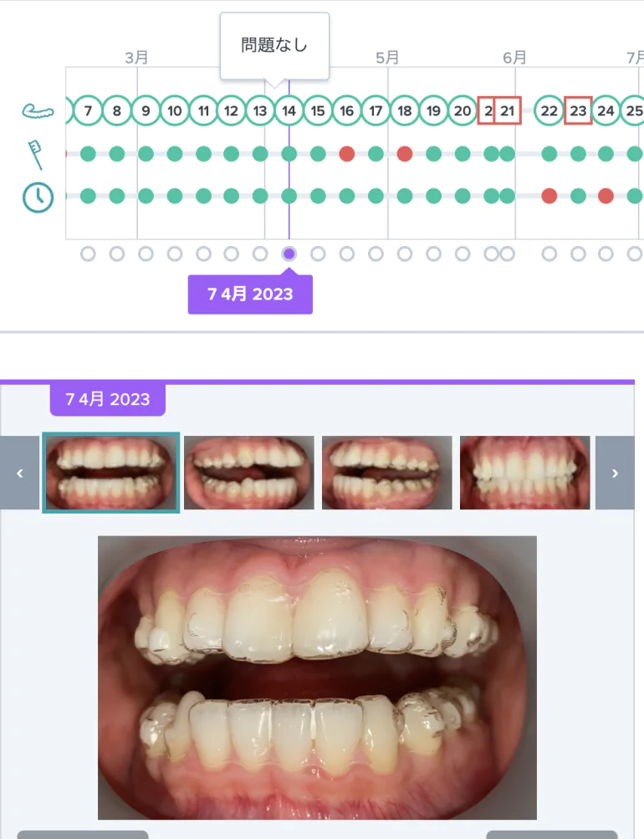The width and height of the screenshot is (644, 839).
Task: Click the large teeth photo
Action: point(317,678)
